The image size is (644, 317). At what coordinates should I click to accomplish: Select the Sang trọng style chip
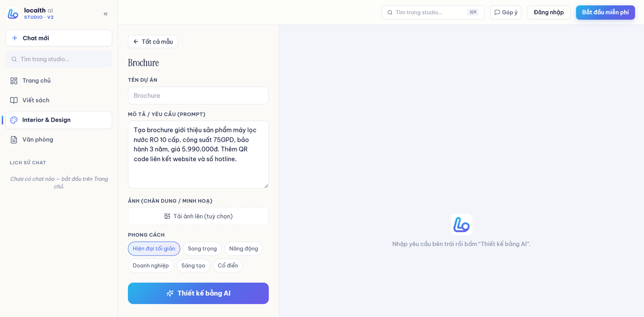pos(202,249)
